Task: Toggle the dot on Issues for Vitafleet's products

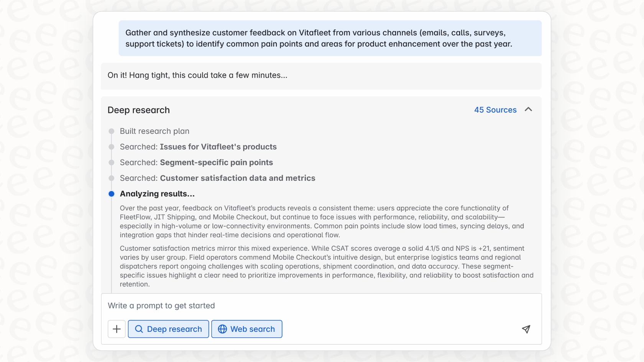Action: click(x=111, y=147)
